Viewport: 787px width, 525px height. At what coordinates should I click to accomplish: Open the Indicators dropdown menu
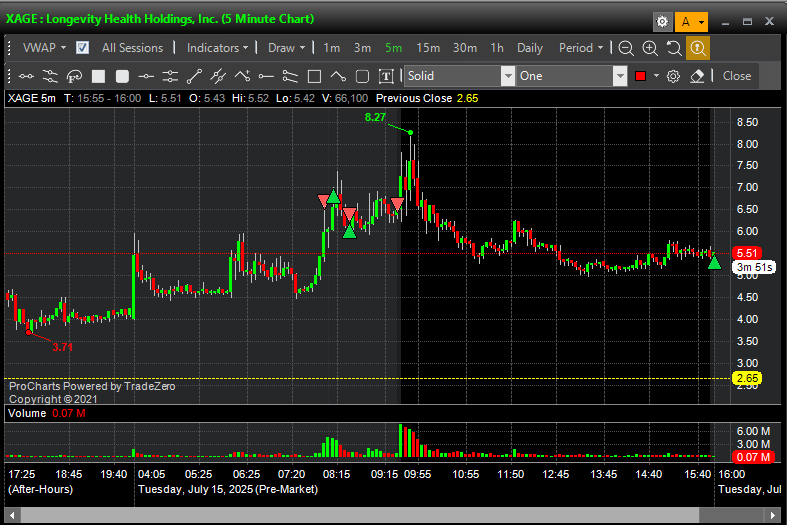[x=217, y=48]
